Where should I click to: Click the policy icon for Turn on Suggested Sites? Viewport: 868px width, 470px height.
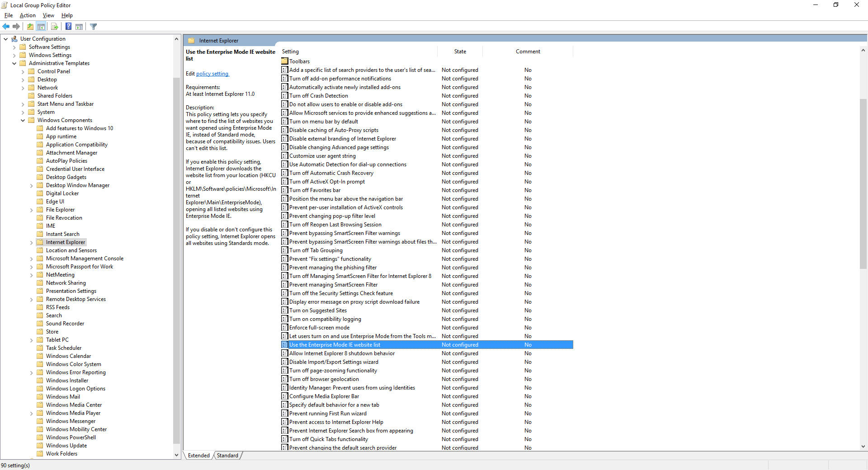point(285,310)
